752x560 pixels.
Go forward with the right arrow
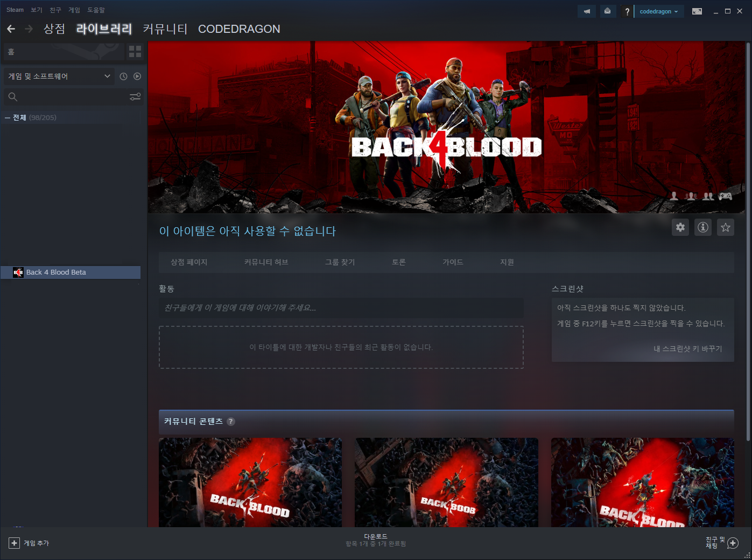click(29, 29)
